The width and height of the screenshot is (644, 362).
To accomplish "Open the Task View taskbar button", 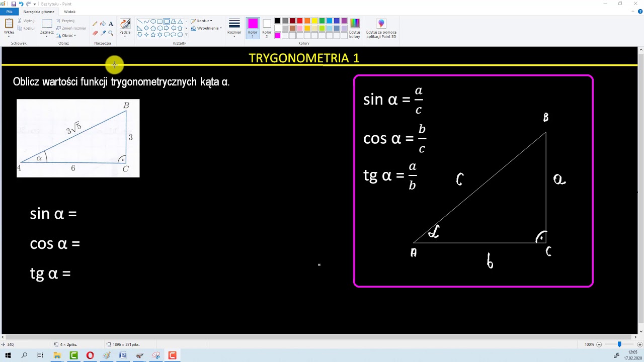I will click(40, 355).
